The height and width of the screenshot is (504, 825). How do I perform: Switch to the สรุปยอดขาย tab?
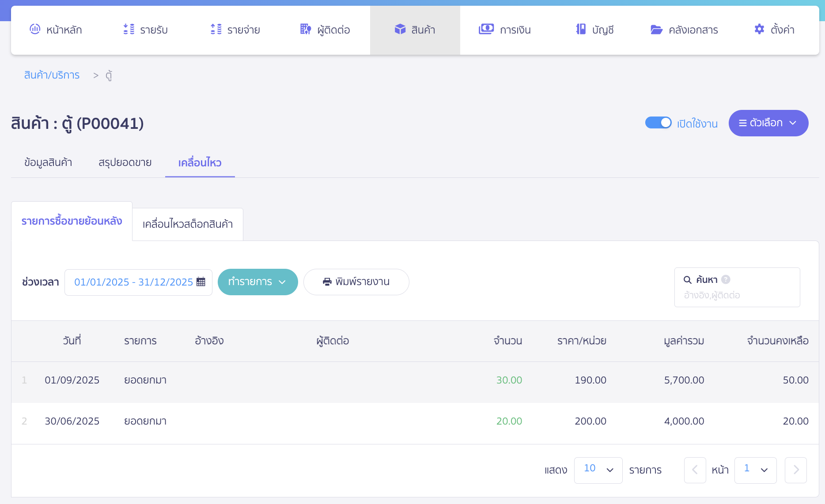(x=125, y=162)
